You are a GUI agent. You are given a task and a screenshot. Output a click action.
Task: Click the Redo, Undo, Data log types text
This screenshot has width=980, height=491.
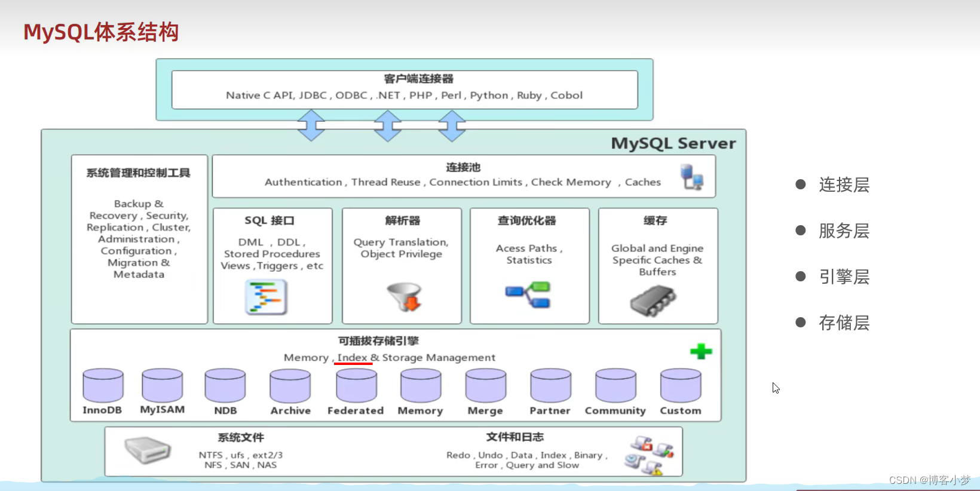point(527,460)
